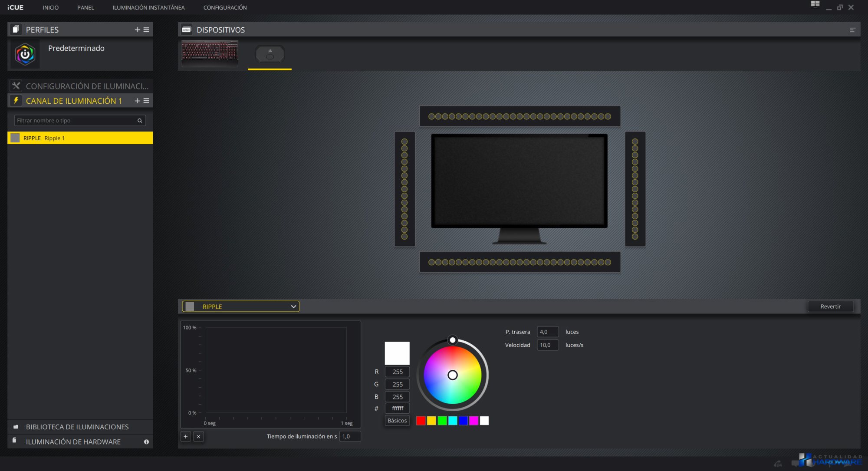Open the Configuración top menu
Screen dimensions: 868x471
(225, 7)
